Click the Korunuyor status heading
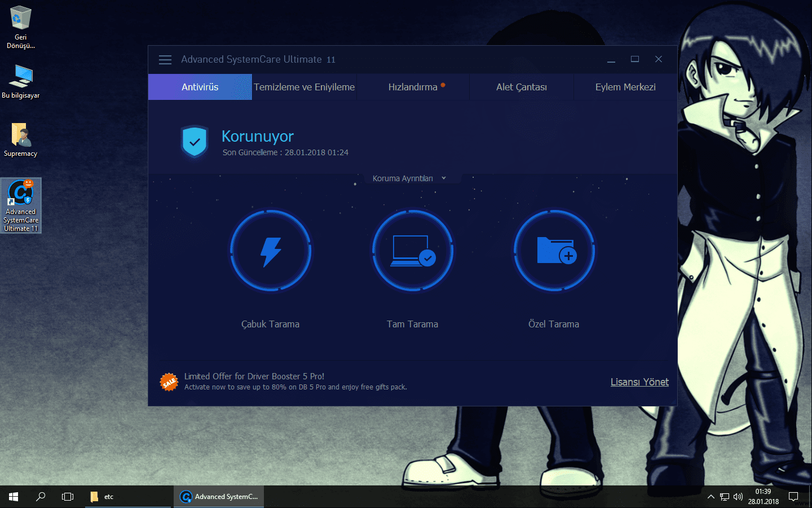The width and height of the screenshot is (812, 508). (258, 136)
